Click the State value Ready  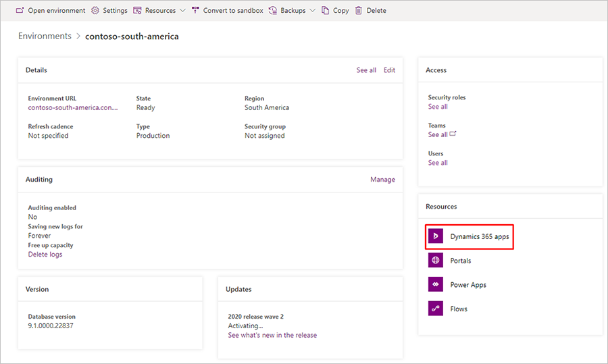tap(145, 108)
